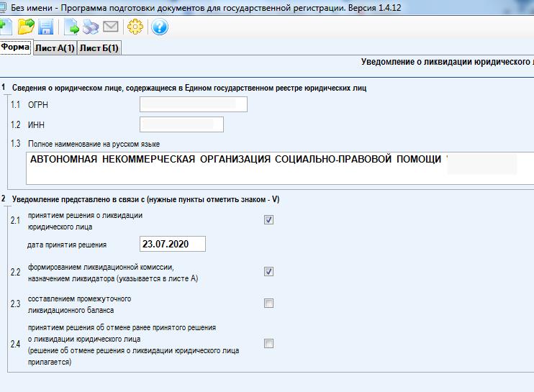Image resolution: width=534 pixels, height=392 pixels.
Task: Click the export document icon with green arrow
Action: click(72, 27)
